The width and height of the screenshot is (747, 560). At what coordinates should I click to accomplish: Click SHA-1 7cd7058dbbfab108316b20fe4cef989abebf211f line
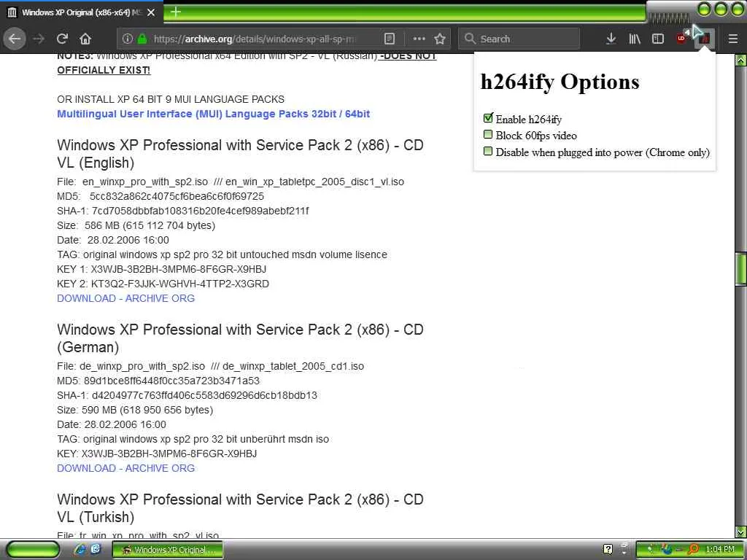click(x=183, y=211)
